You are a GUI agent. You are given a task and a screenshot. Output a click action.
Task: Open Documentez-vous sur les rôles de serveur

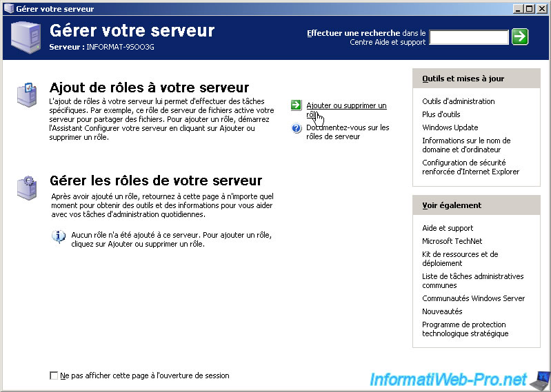tap(348, 132)
